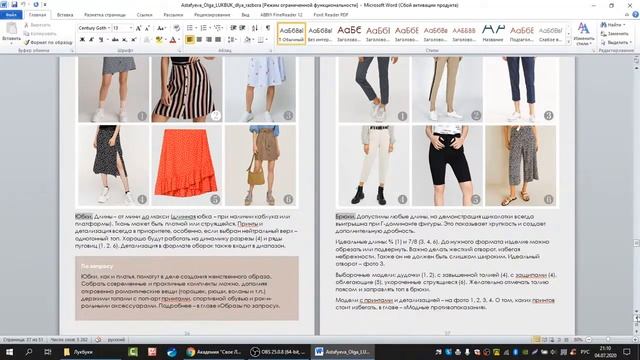Open the line spacing dropdown

coord(232,40)
